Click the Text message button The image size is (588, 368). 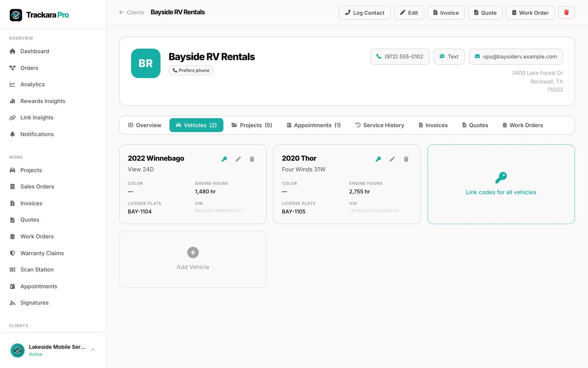point(449,57)
